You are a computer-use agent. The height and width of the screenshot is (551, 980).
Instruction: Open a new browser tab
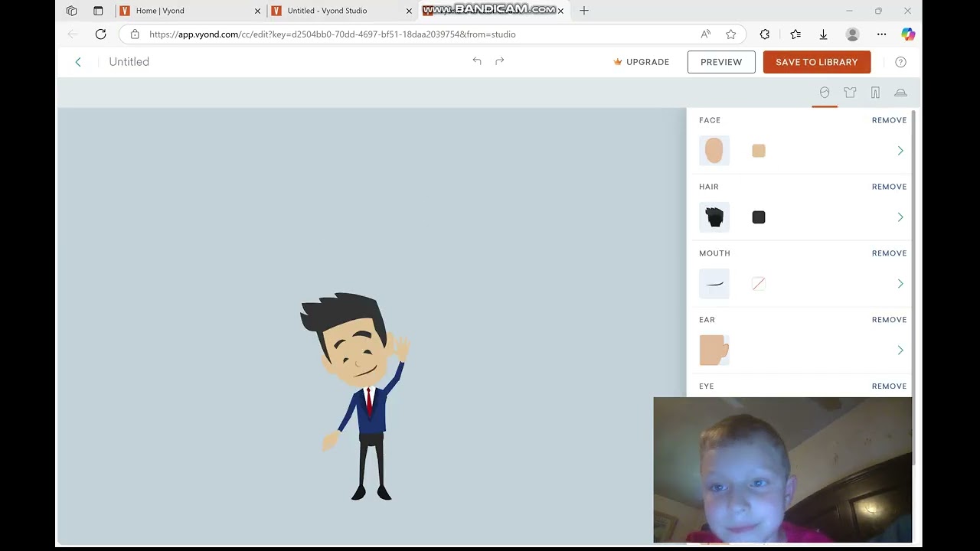(x=584, y=11)
